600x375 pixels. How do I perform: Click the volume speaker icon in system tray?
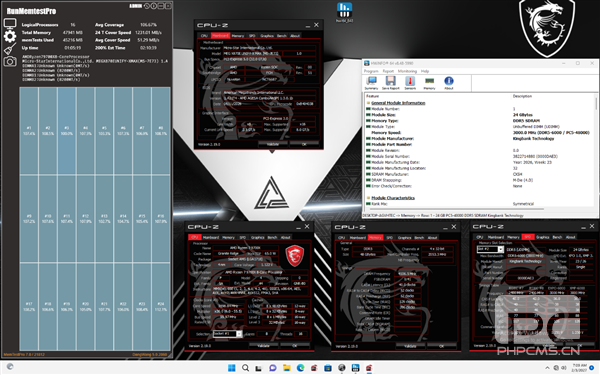(x=564, y=368)
